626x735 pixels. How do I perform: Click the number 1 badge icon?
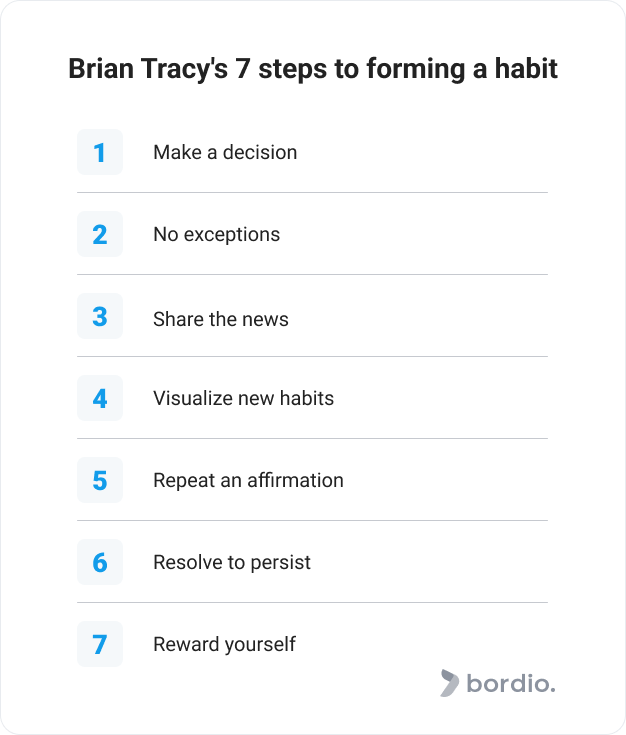[x=100, y=152]
